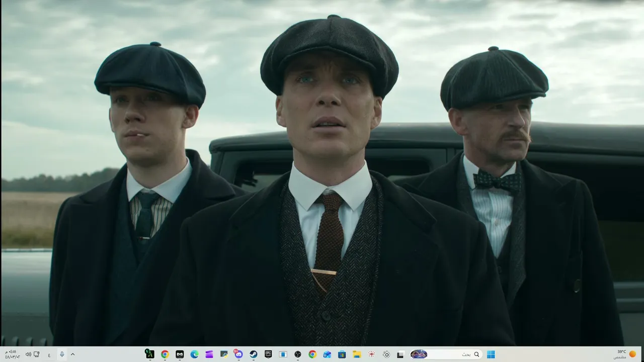Open the blue window-panel app icon

(x=283, y=354)
